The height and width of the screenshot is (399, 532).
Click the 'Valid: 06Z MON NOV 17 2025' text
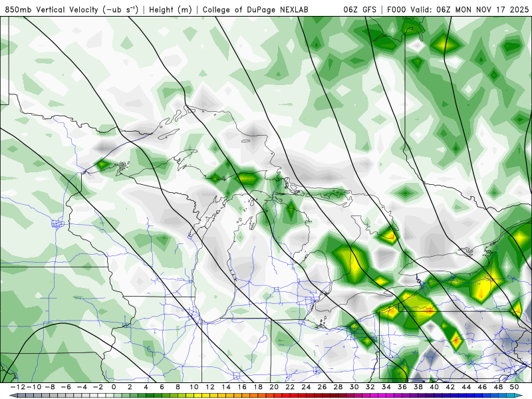pyautogui.click(x=469, y=9)
